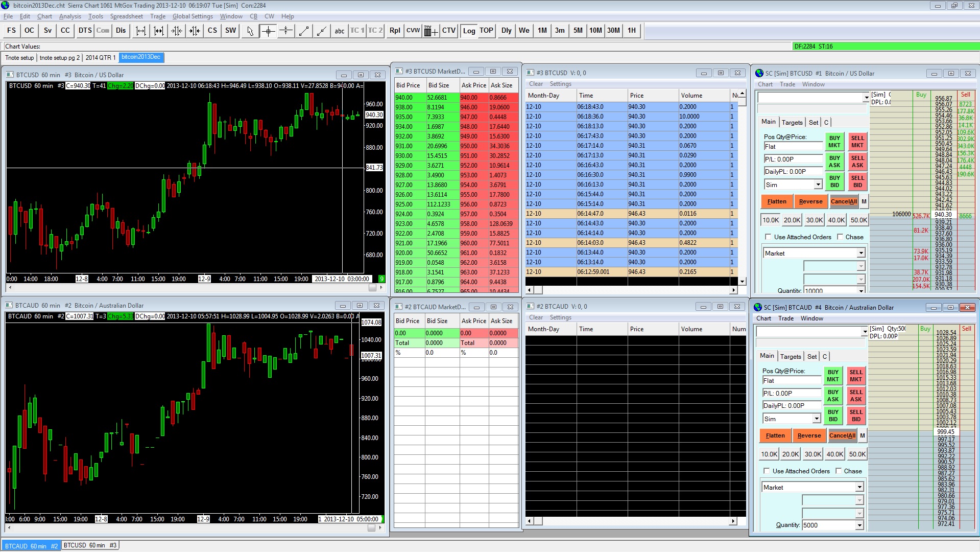Click SELL MKT in BTCUSD trade window
This screenshot has width=980, height=552.
coord(857,142)
